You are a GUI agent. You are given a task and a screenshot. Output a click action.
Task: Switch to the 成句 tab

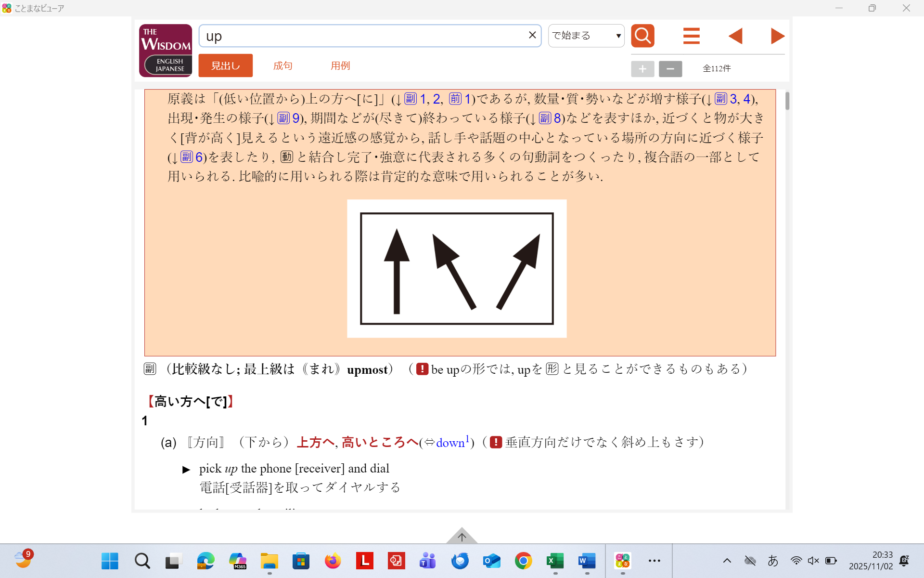(282, 66)
